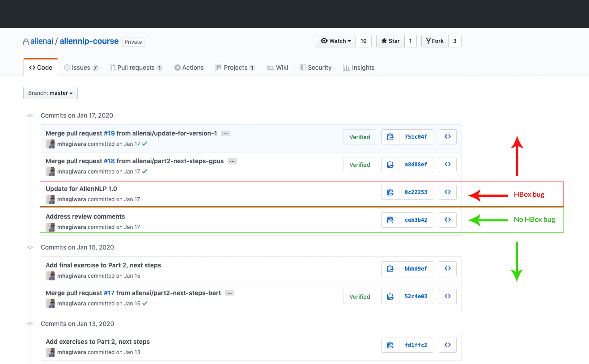Copy SHA of commit fd1ffc2
The width and height of the screenshot is (589, 364).
[x=390, y=345]
